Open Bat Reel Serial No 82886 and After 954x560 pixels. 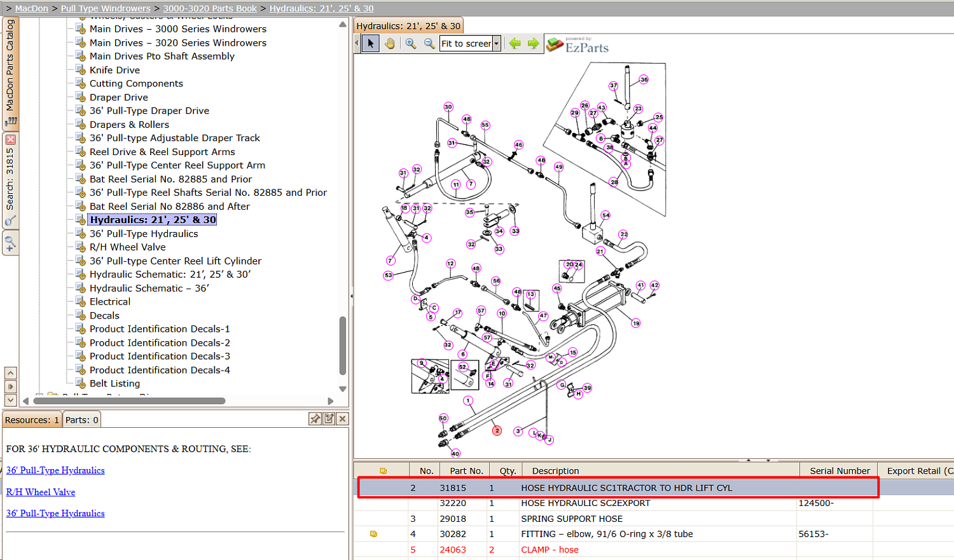coord(170,207)
